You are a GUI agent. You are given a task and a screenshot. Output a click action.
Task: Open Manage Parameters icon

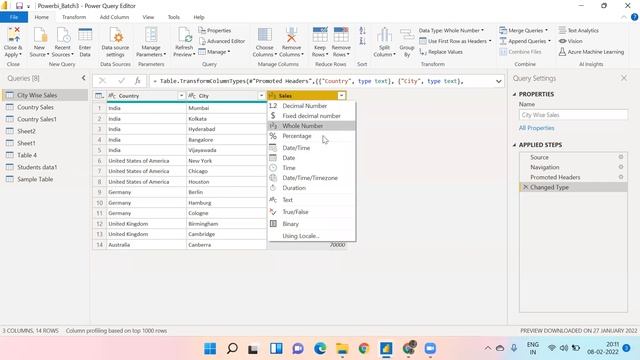pos(151,35)
